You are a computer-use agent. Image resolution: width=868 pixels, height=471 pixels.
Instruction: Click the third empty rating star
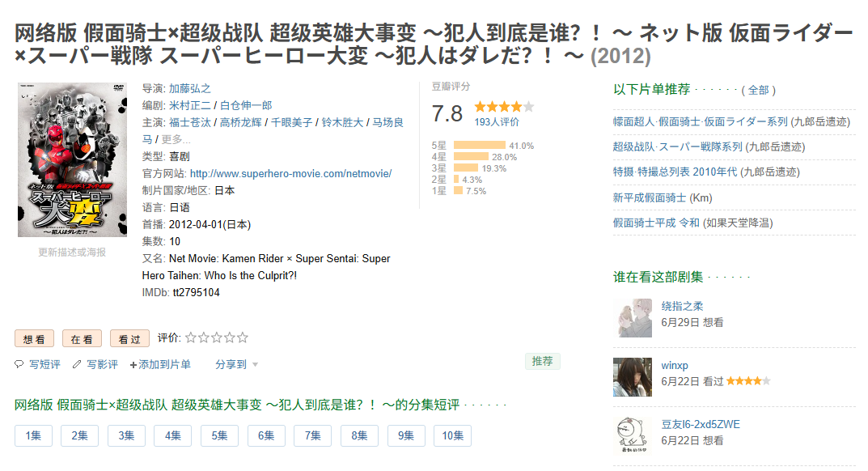[217, 337]
